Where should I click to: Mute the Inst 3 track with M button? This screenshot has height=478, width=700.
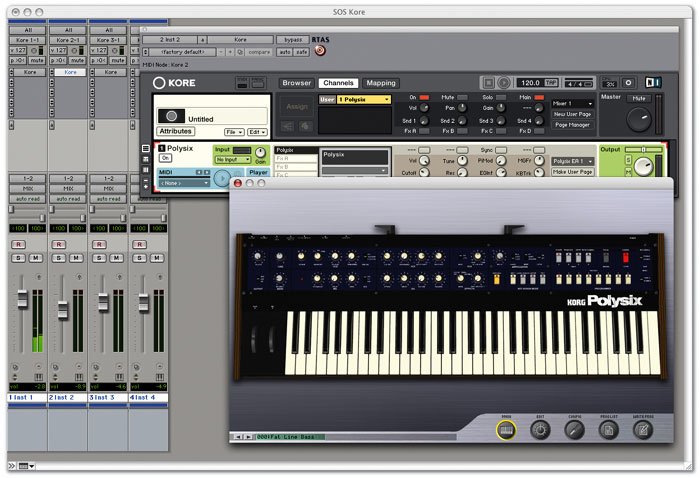pos(116,258)
